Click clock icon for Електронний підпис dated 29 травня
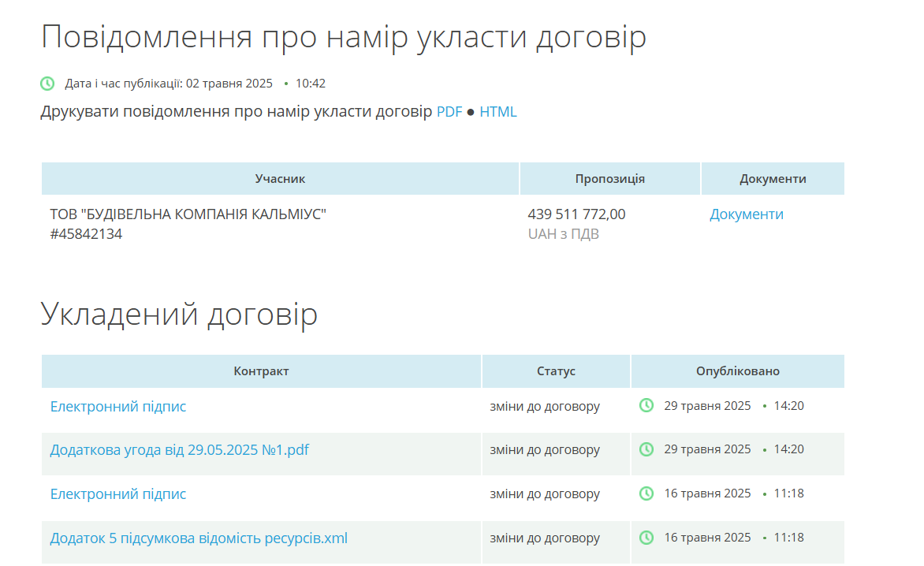The image size is (924, 566). coord(646,406)
